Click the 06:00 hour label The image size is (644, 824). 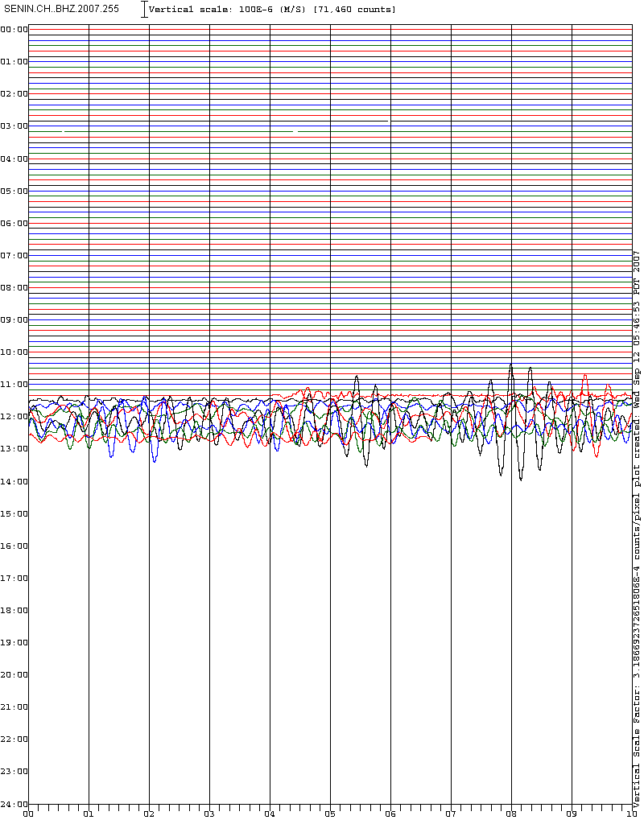tap(14, 224)
